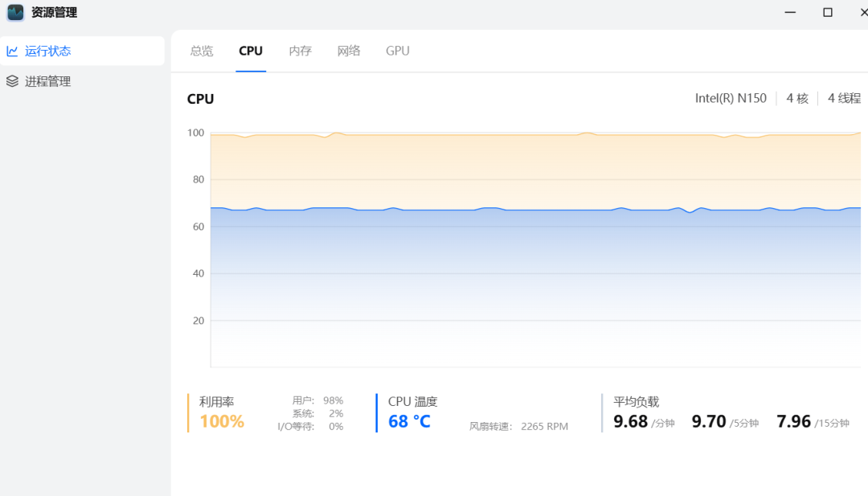Image resolution: width=868 pixels, height=496 pixels.
Task: Click the layers icon beside 进程管理
Action: (12, 81)
